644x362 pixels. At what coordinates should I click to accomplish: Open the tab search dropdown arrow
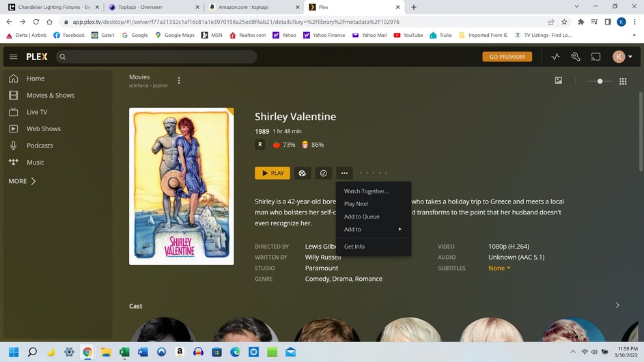coord(576,7)
